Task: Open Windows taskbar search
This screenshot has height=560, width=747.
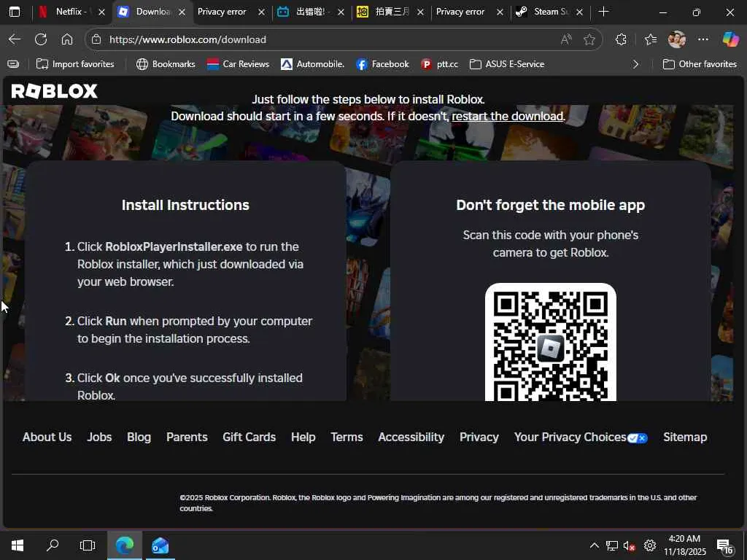Action: click(x=53, y=545)
